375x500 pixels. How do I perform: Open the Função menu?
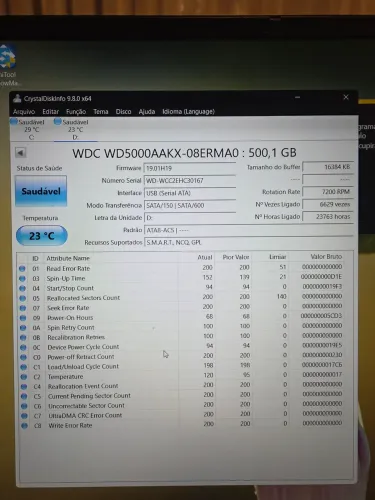point(76,112)
